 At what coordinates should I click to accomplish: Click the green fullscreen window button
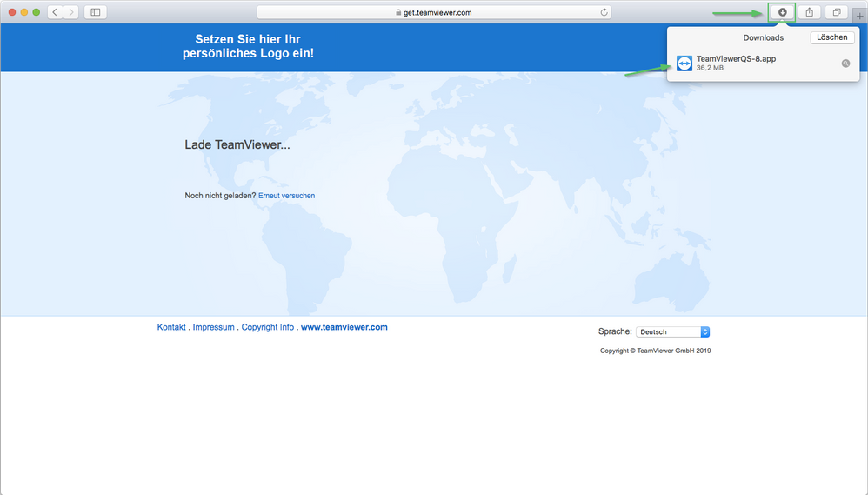click(37, 12)
